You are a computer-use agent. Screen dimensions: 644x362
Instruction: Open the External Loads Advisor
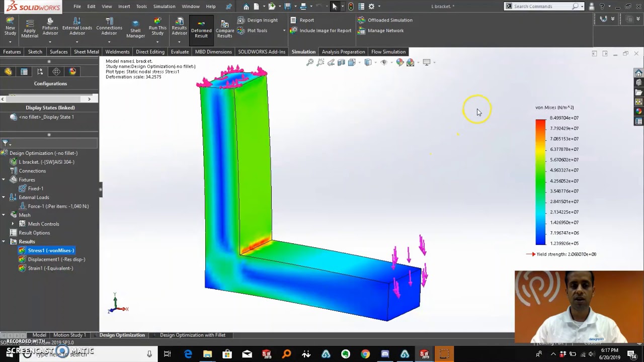pyautogui.click(x=77, y=27)
